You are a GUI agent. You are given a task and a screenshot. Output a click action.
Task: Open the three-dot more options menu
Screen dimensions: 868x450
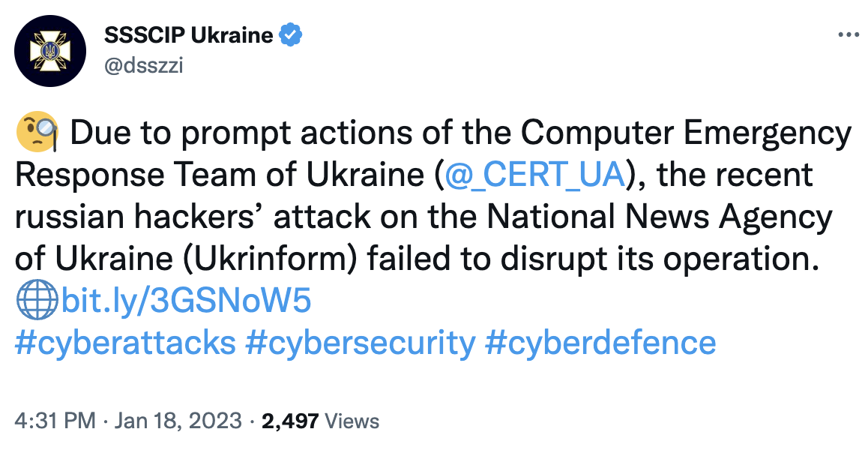849,35
